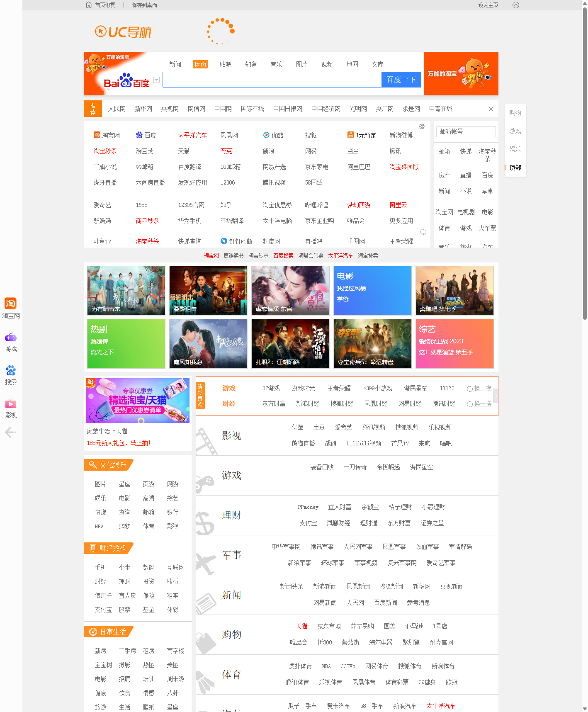This screenshot has width=588, height=712.
Task: Open the 太平洋汽车 link in site grid
Action: pos(192,135)
